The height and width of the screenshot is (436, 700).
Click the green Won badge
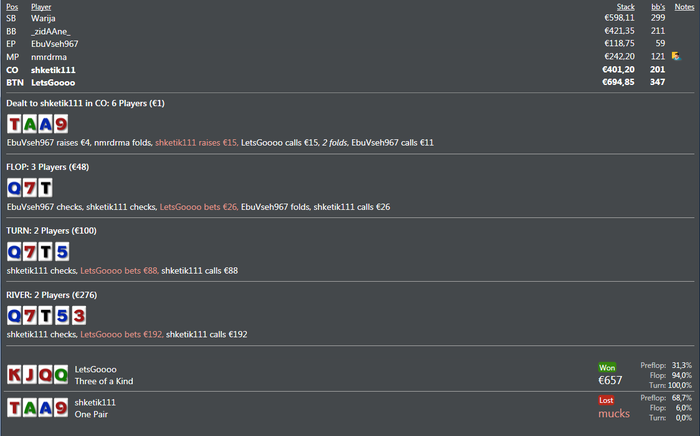click(x=607, y=367)
